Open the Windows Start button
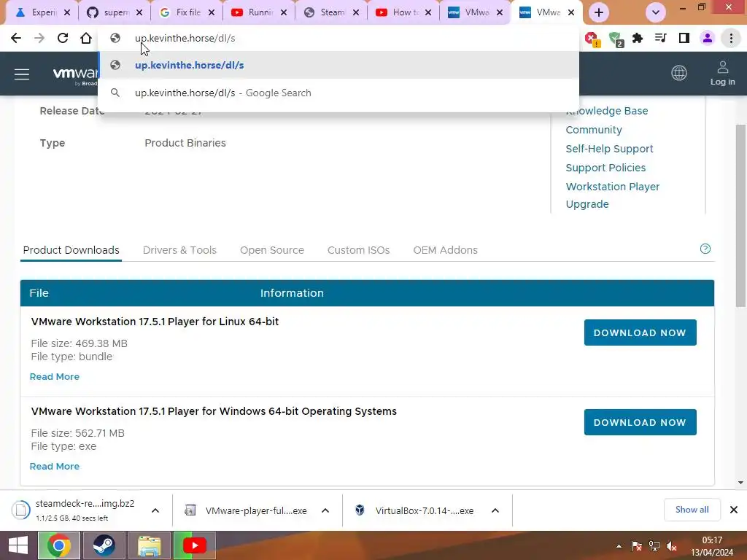 tap(18, 545)
